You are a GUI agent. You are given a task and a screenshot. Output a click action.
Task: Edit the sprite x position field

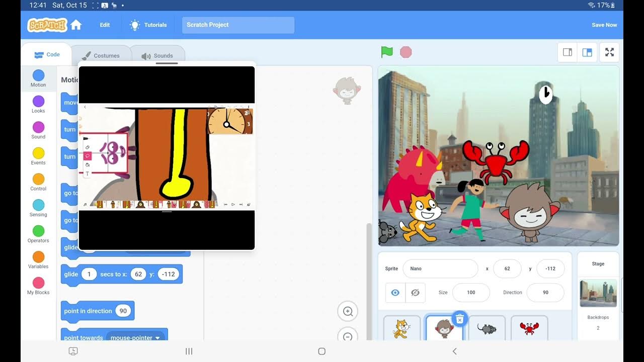[507, 268]
